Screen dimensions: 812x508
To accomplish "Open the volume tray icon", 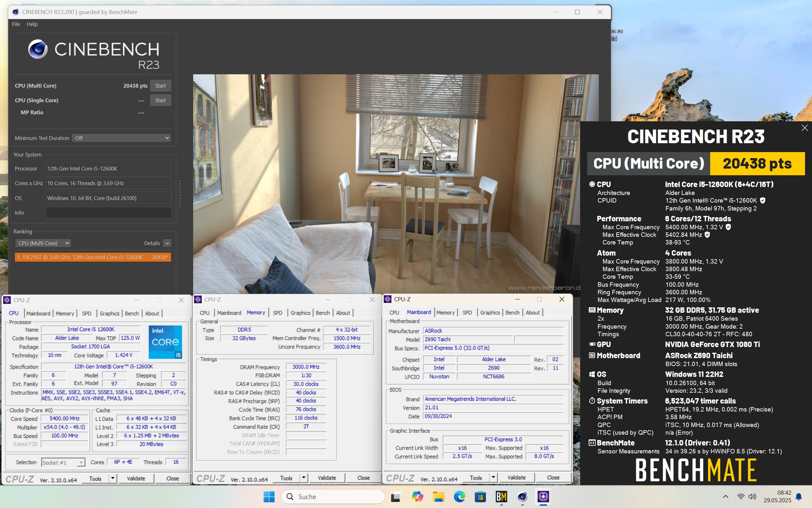I will pyautogui.click(x=752, y=497).
